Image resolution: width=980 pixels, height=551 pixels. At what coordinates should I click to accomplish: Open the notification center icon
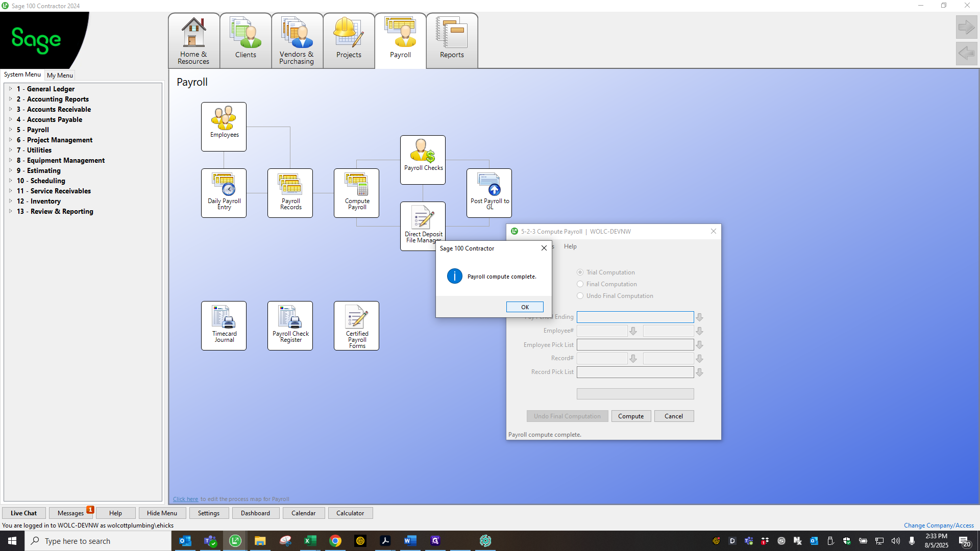964,541
